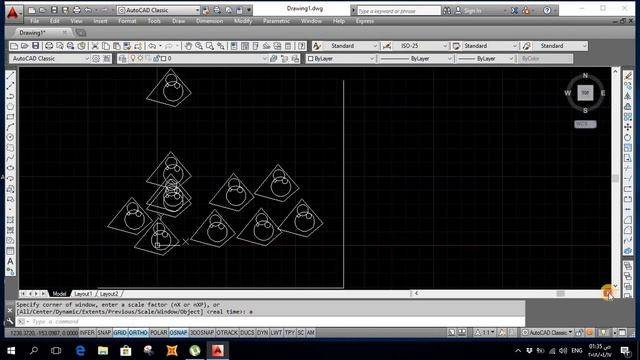Select the Rectangle draw tool
Viewport: 640px width, 360px height.
click(11, 117)
